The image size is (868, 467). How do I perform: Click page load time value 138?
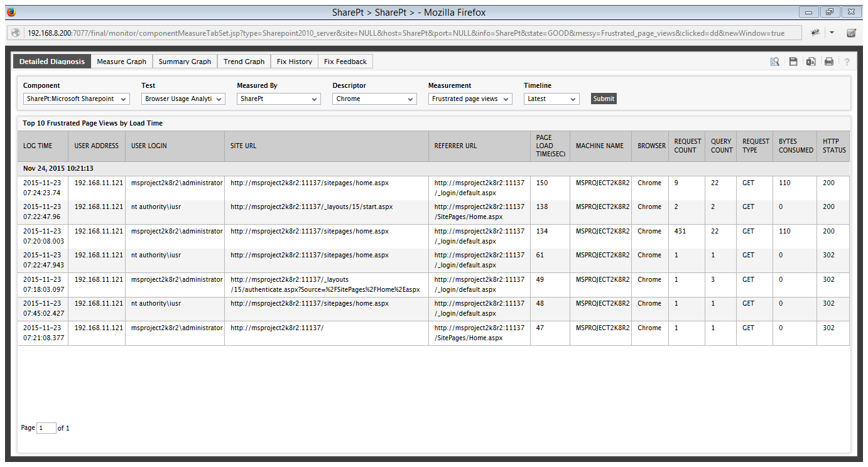(x=542, y=207)
